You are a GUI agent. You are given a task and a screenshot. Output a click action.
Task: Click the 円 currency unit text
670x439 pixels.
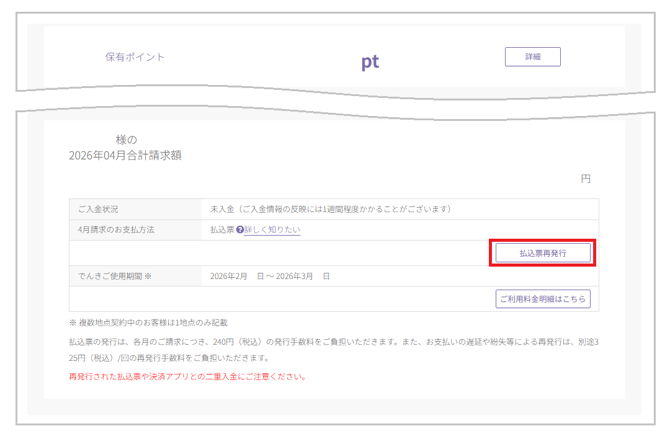coord(585,179)
